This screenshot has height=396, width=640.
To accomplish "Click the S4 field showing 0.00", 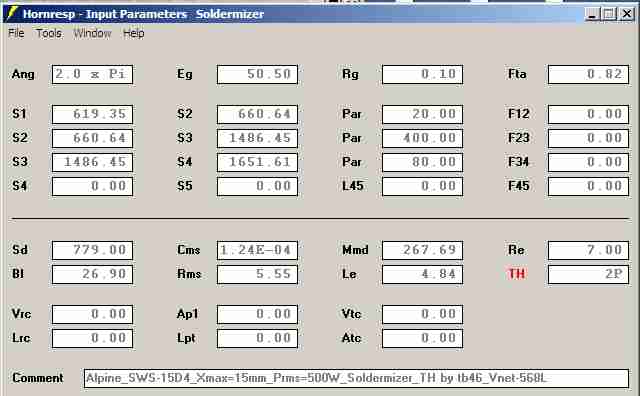I will pyautogui.click(x=92, y=186).
